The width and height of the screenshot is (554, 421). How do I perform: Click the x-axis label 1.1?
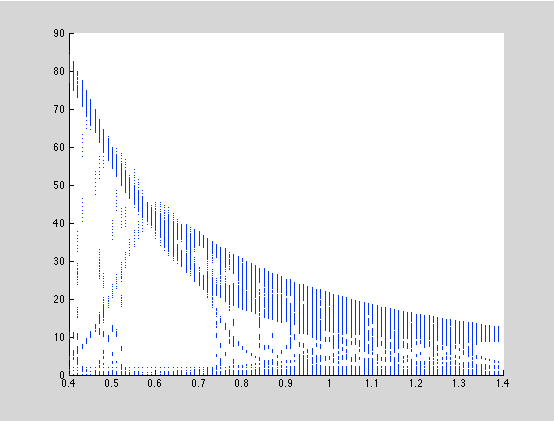coord(372,383)
